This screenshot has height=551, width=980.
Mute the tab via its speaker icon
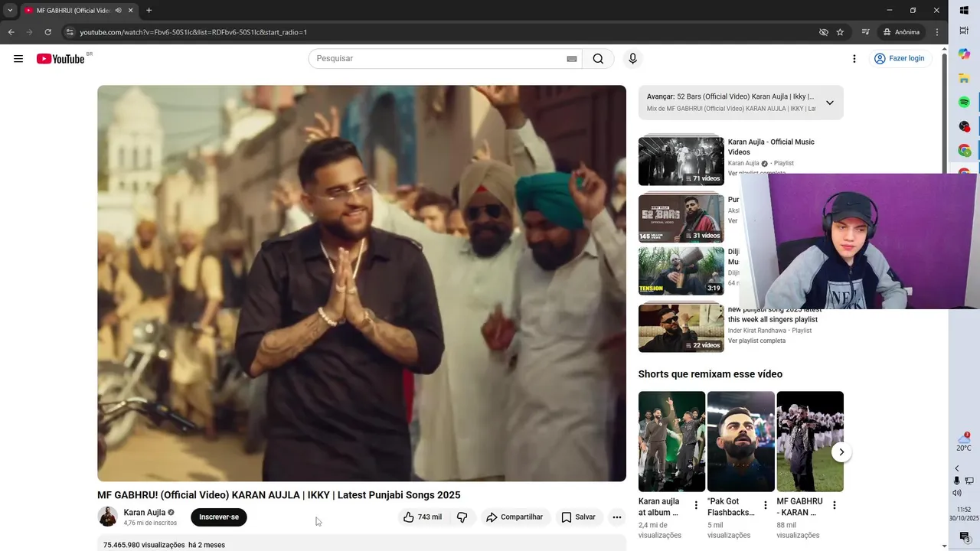click(x=117, y=11)
